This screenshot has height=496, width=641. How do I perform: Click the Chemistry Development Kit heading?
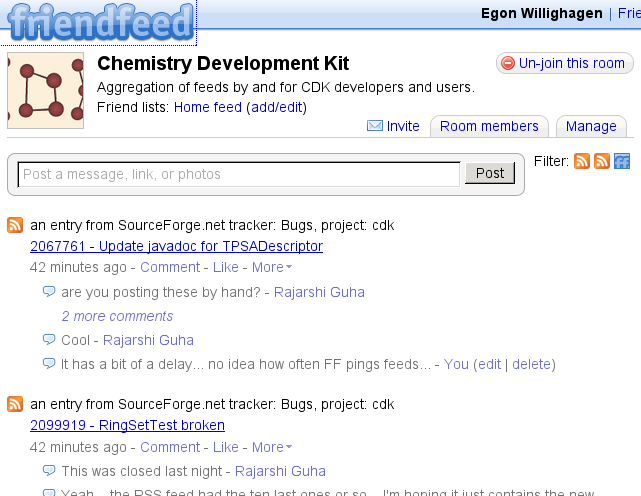point(223,63)
